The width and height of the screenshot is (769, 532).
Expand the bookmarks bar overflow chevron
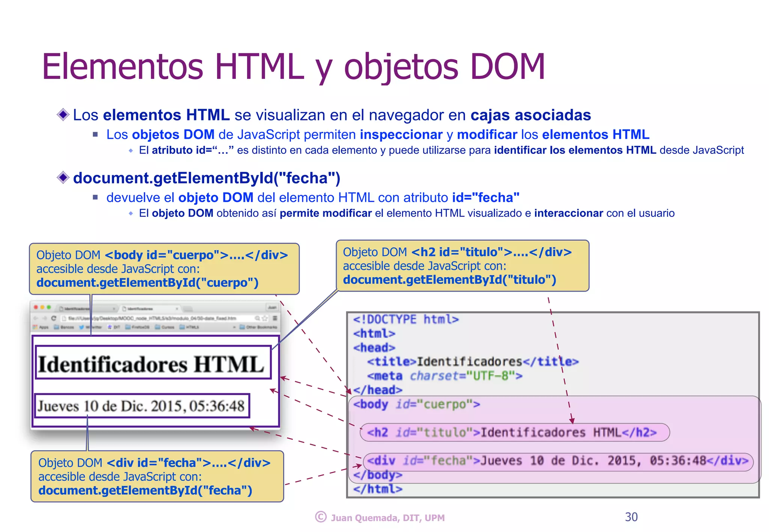[x=234, y=327]
